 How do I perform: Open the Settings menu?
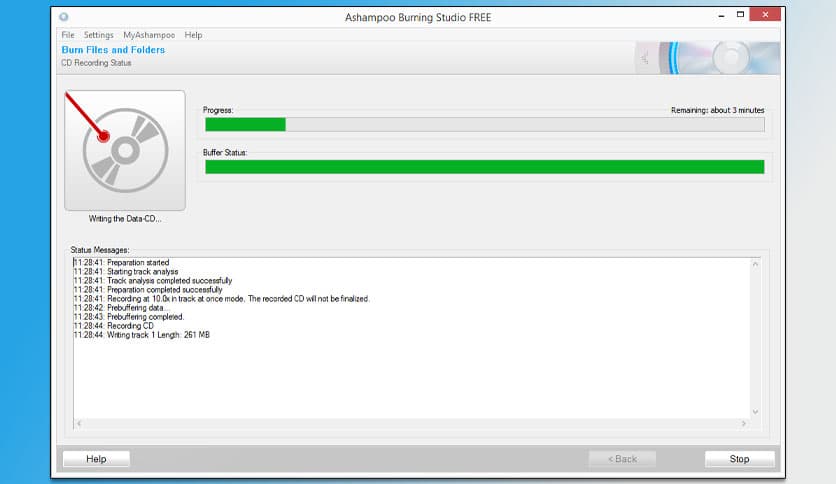click(99, 35)
